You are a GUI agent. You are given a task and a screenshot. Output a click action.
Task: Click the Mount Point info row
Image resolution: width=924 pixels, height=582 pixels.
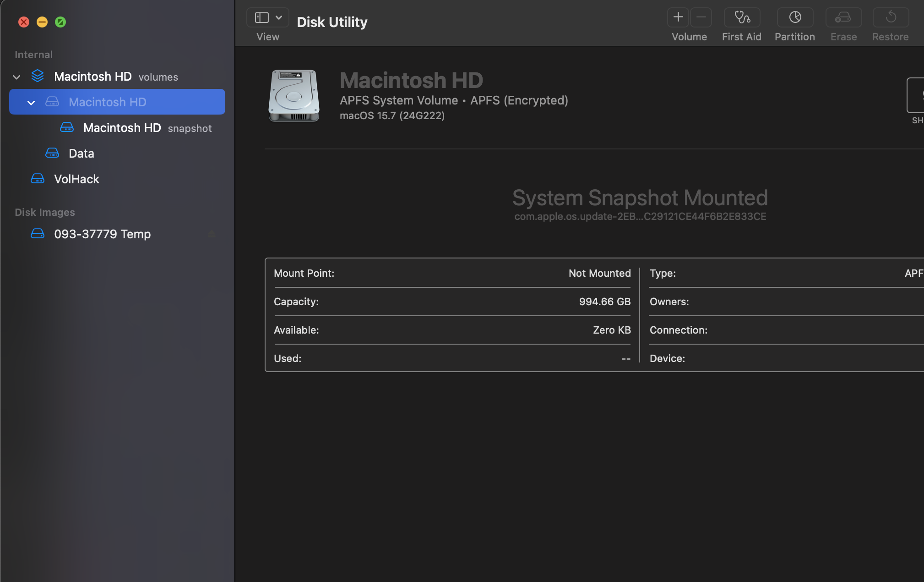[452, 274]
